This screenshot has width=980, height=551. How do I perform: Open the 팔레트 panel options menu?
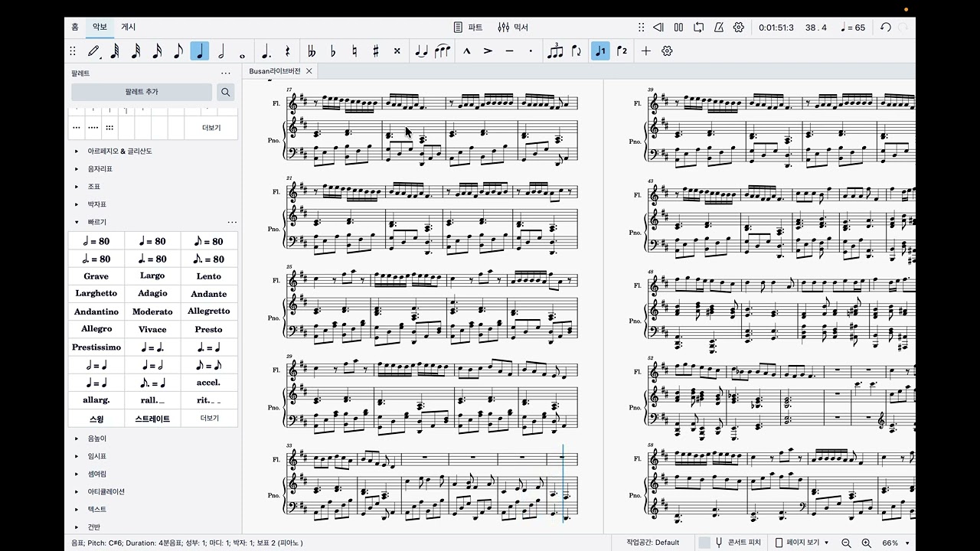click(x=226, y=73)
